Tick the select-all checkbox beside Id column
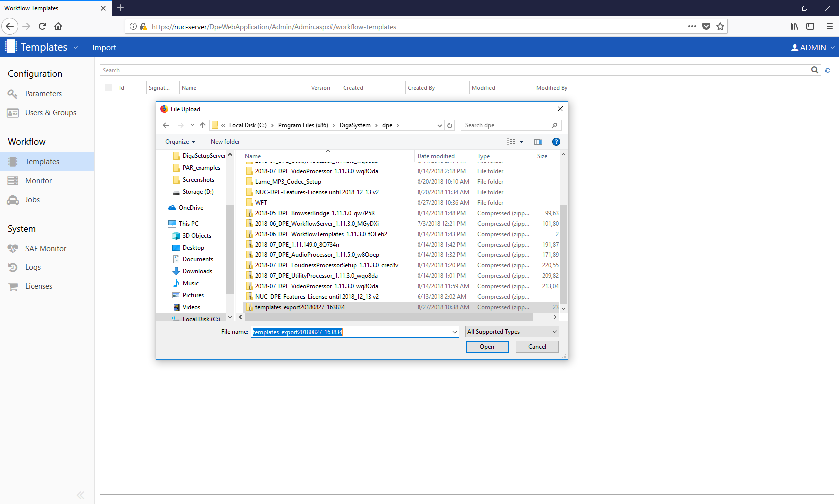 tap(109, 88)
